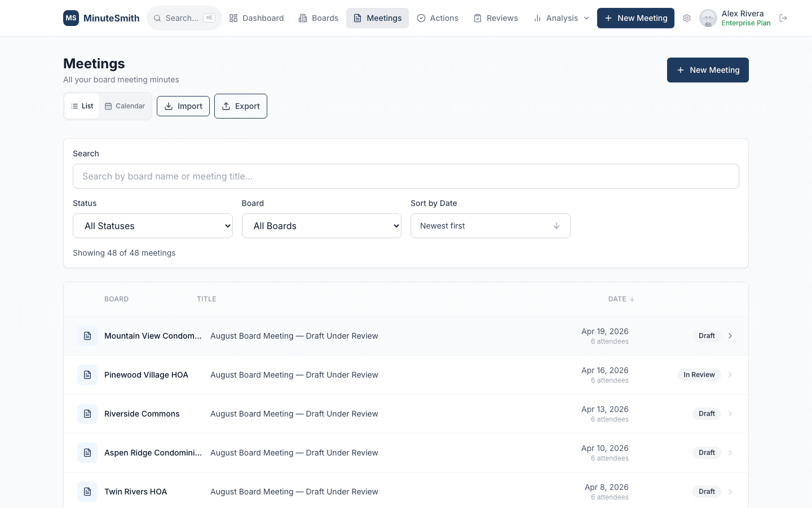Click the Actions checkmark icon
The width and height of the screenshot is (812, 508).
pos(421,18)
